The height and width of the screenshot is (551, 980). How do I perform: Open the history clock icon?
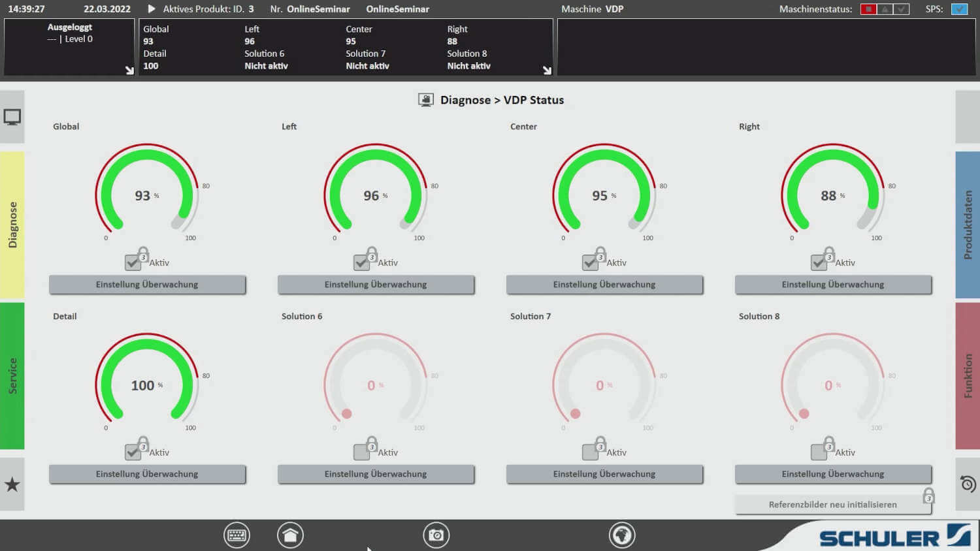tap(968, 484)
